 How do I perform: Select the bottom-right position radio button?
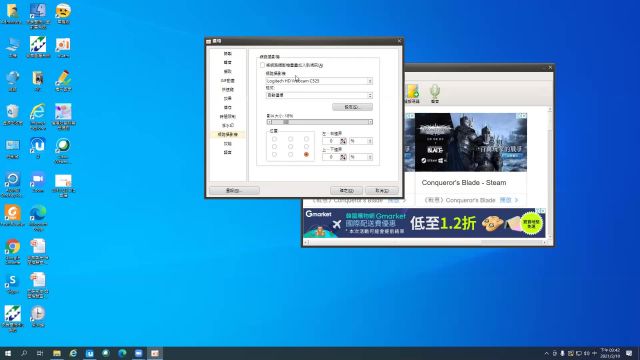coord(306,154)
